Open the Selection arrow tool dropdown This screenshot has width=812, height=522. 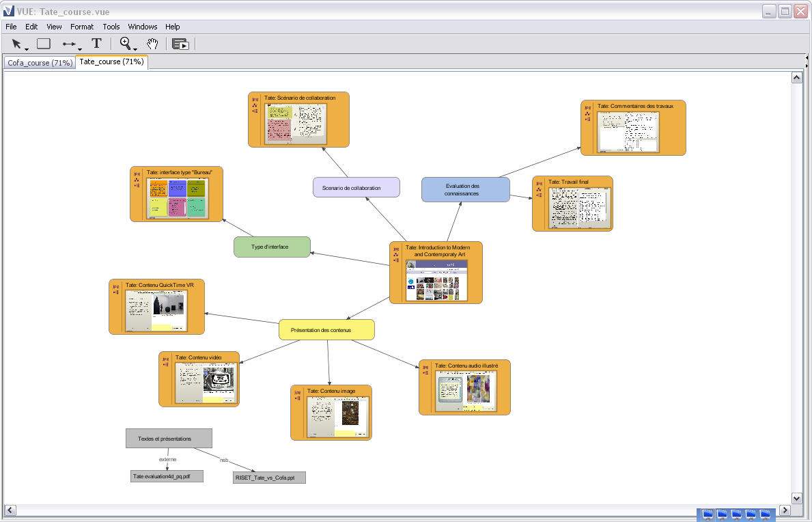[26, 49]
